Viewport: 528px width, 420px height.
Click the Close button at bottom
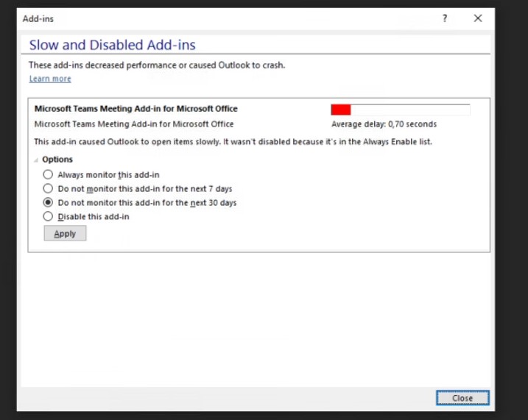tap(462, 398)
